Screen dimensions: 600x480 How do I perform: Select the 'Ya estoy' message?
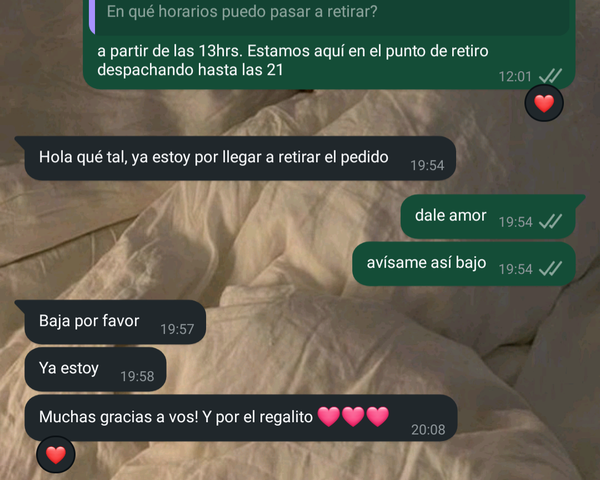[x=95, y=369]
